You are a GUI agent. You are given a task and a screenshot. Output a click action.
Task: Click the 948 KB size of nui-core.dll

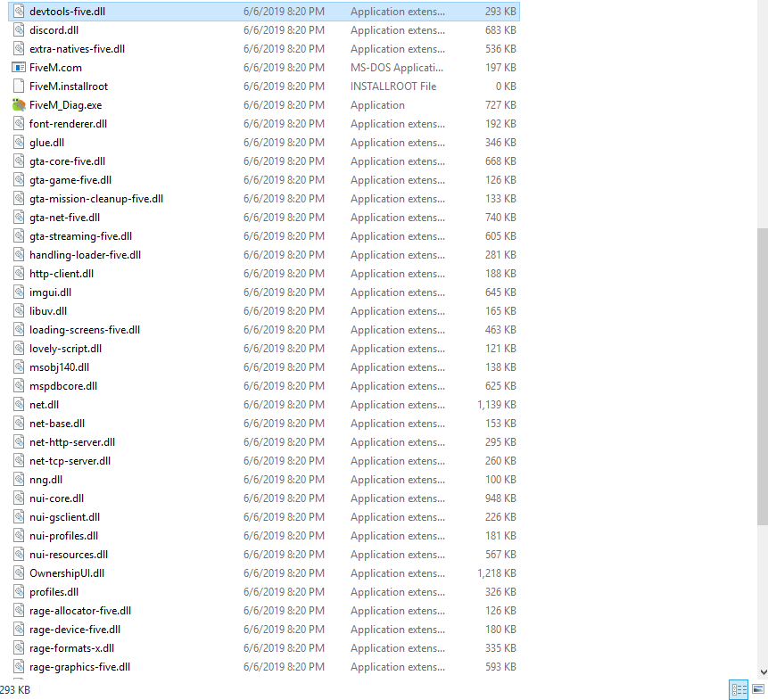coord(500,498)
